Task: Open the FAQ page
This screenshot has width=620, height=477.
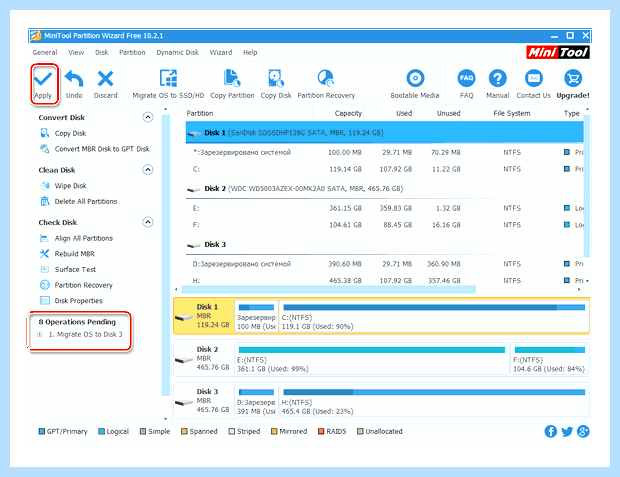Action: (467, 84)
